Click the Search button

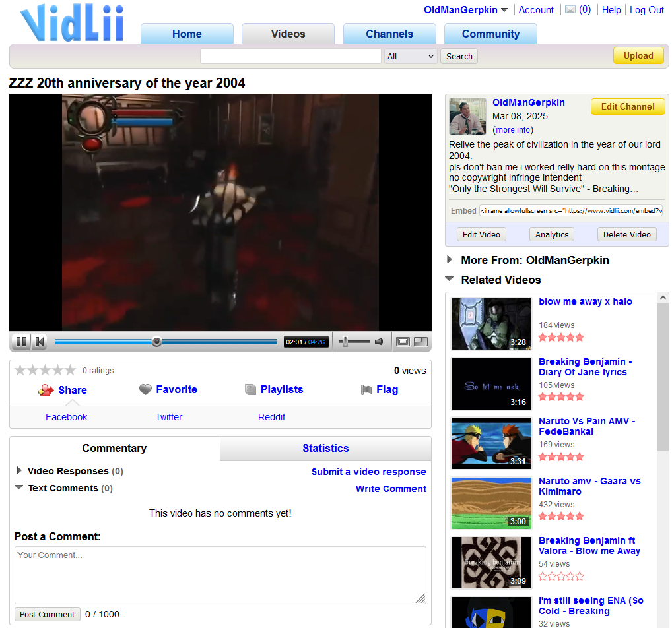click(459, 56)
